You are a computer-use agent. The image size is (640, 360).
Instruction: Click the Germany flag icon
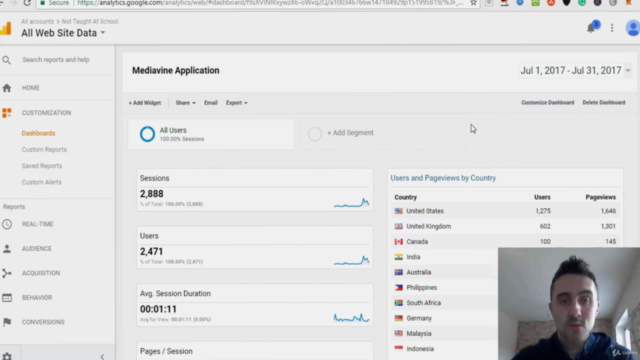click(398, 318)
